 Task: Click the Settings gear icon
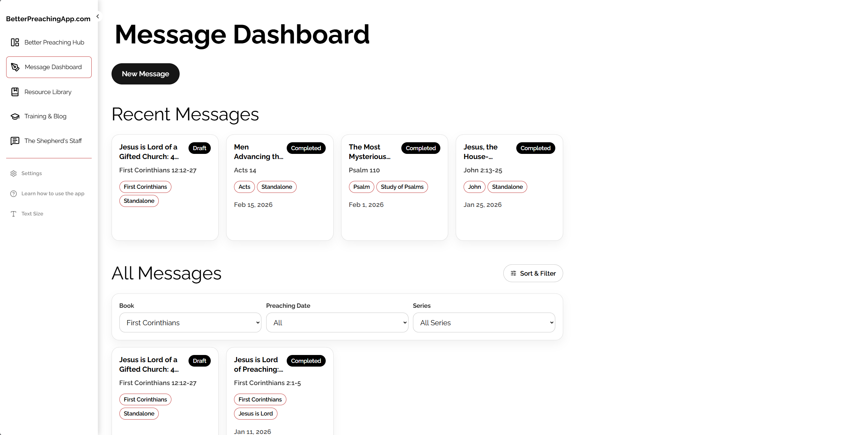tap(13, 173)
